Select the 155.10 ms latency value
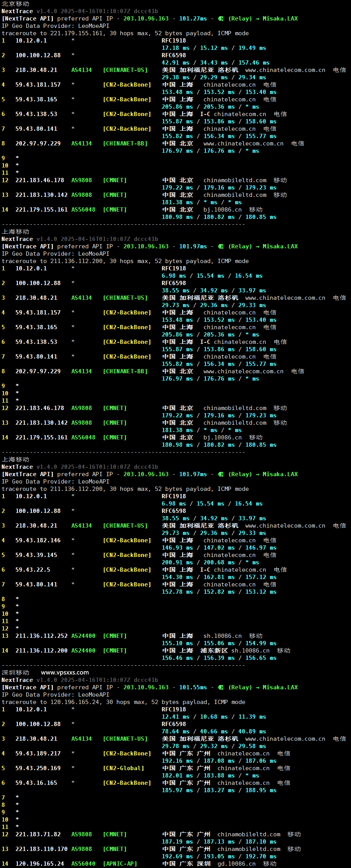The width and height of the screenshot is (351, 868). coord(177,643)
